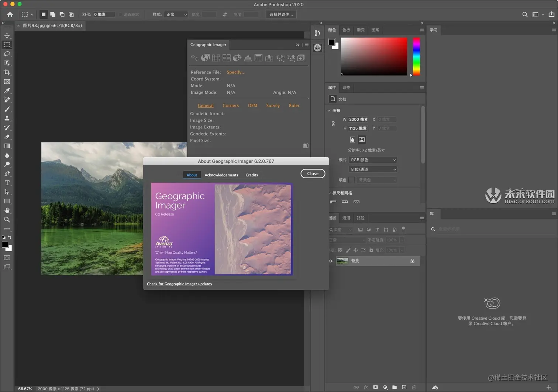Select the Hand tool
Viewport: 558px width, 392px height.
[7, 210]
